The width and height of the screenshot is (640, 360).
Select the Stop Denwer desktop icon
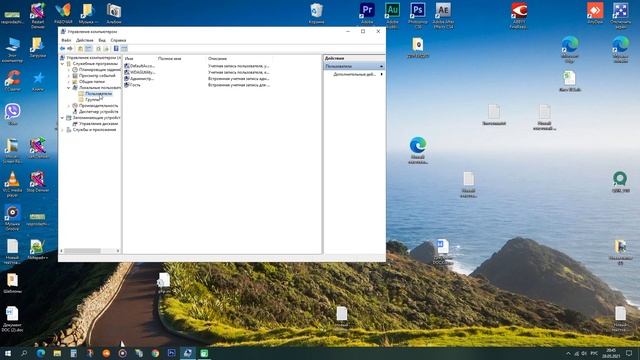click(38, 182)
